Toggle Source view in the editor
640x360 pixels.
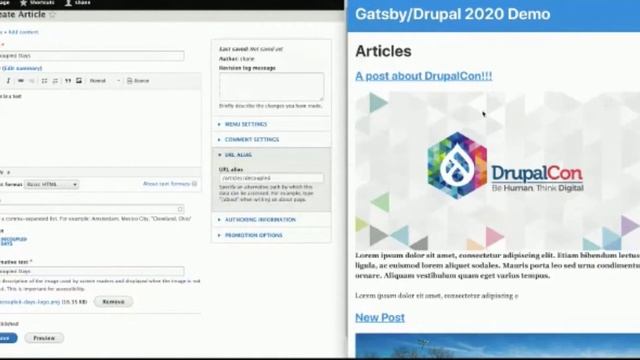pos(138,81)
